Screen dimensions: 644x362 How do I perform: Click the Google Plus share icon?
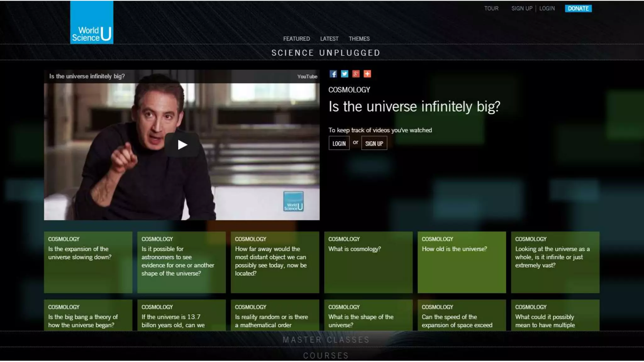(x=356, y=74)
